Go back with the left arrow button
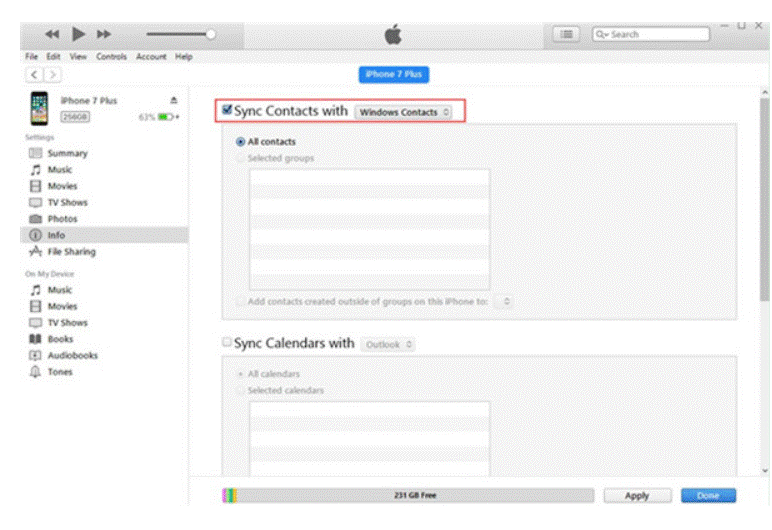The image size is (772, 530). [x=34, y=75]
